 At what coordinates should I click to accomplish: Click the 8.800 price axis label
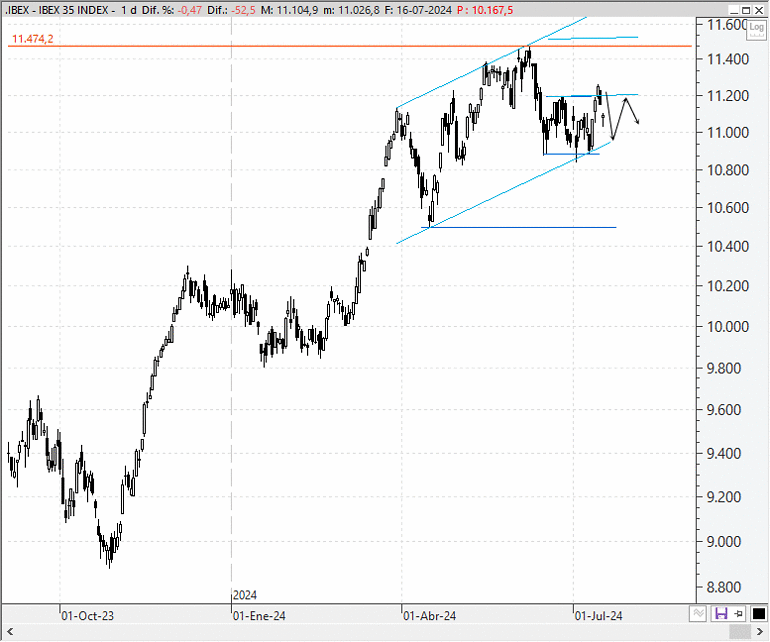pos(723,587)
